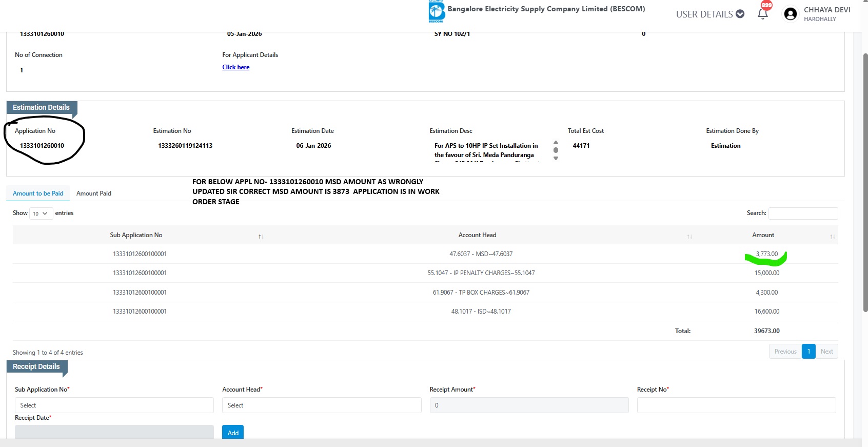Click the 16,600.00 amount cell
The height and width of the screenshot is (447, 868).
point(767,312)
